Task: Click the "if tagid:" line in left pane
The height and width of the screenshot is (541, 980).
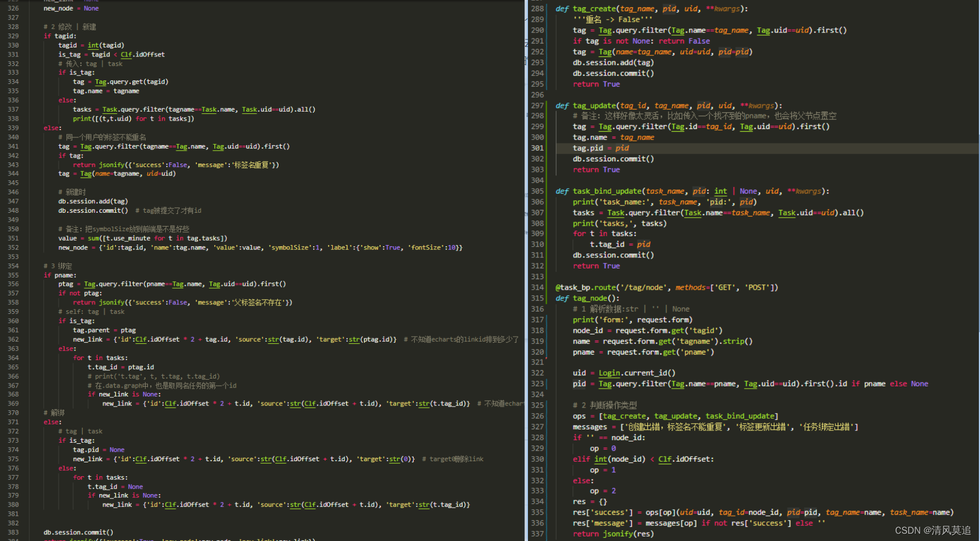Action: click(60, 36)
